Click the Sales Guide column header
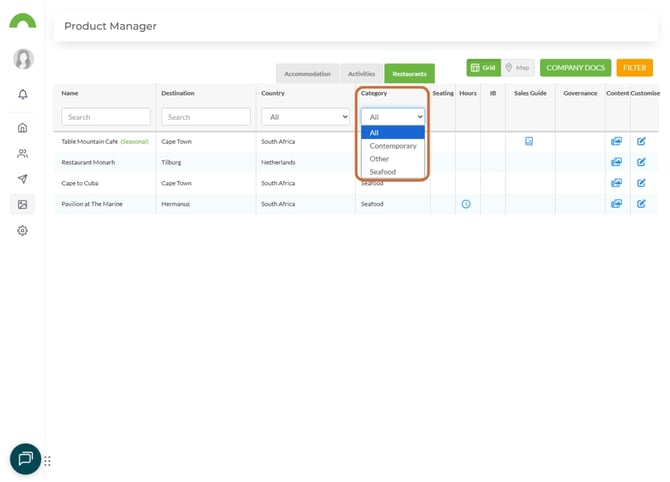Image resolution: width=670 pixels, height=482 pixels. [x=530, y=93]
